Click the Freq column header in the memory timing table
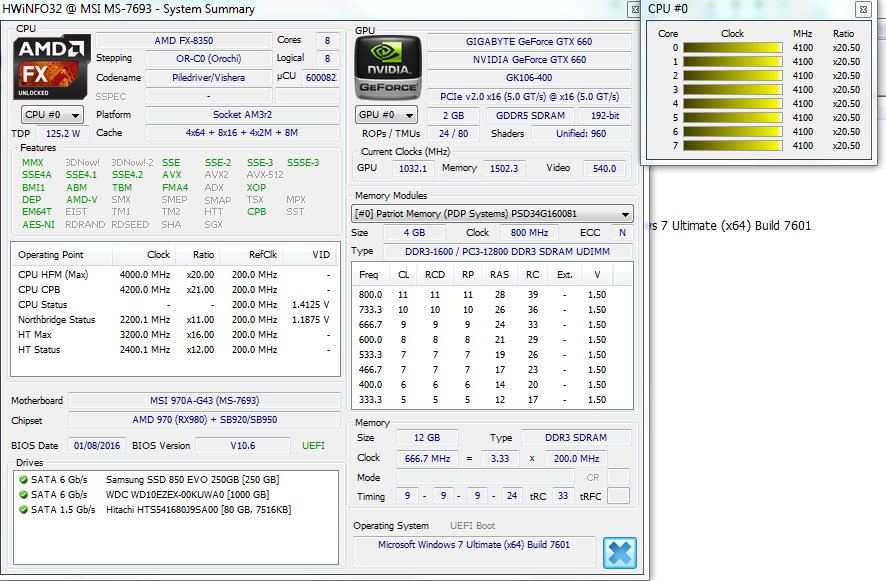The width and height of the screenshot is (886, 581). [x=370, y=275]
